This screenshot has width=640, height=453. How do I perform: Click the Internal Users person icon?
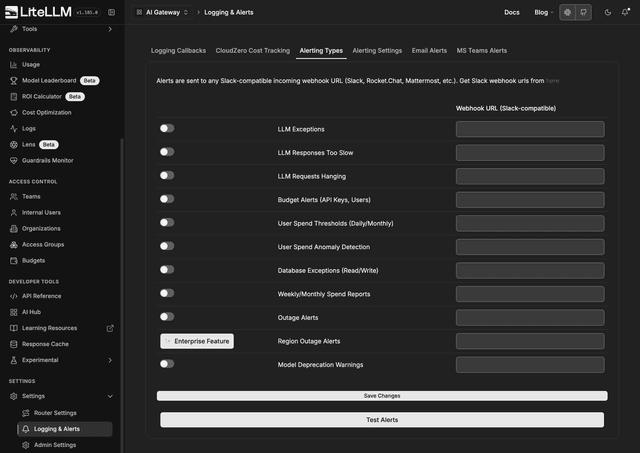tap(13, 213)
